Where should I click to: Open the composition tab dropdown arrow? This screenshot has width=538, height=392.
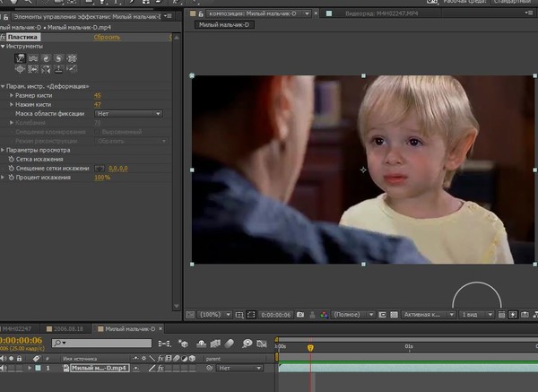click(x=307, y=13)
